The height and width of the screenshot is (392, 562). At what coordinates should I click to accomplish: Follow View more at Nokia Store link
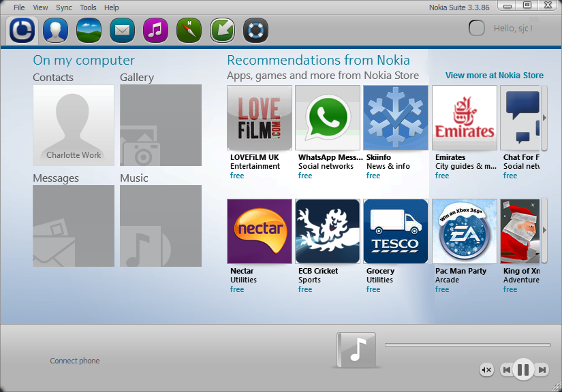[495, 75]
